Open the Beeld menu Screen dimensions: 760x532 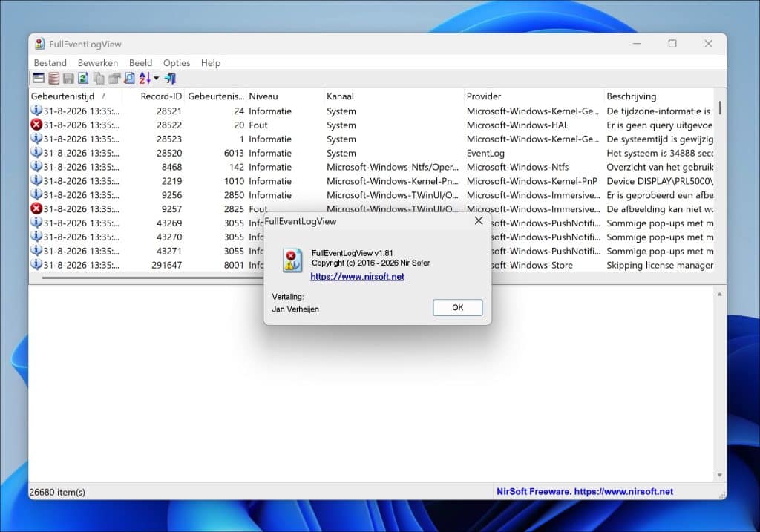(140, 63)
